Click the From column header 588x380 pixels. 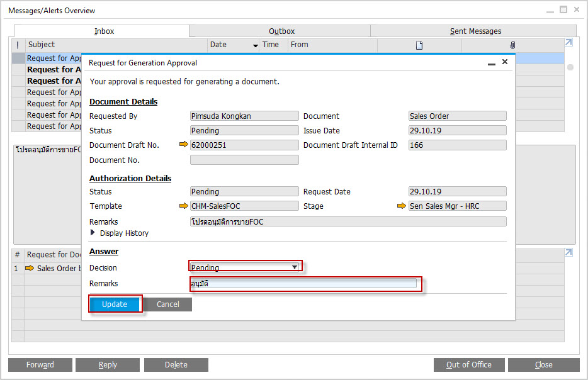pyautogui.click(x=332, y=45)
